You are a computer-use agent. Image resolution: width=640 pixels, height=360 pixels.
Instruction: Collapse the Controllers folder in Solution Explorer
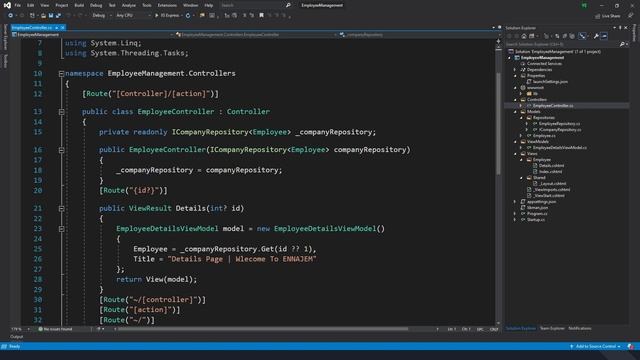coord(515,100)
